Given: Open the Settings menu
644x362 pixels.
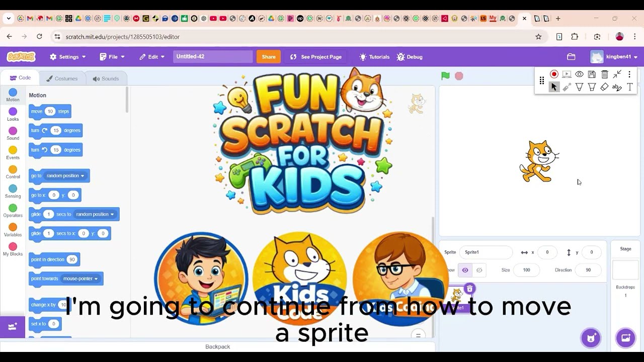Looking at the screenshot, I should pos(68,57).
